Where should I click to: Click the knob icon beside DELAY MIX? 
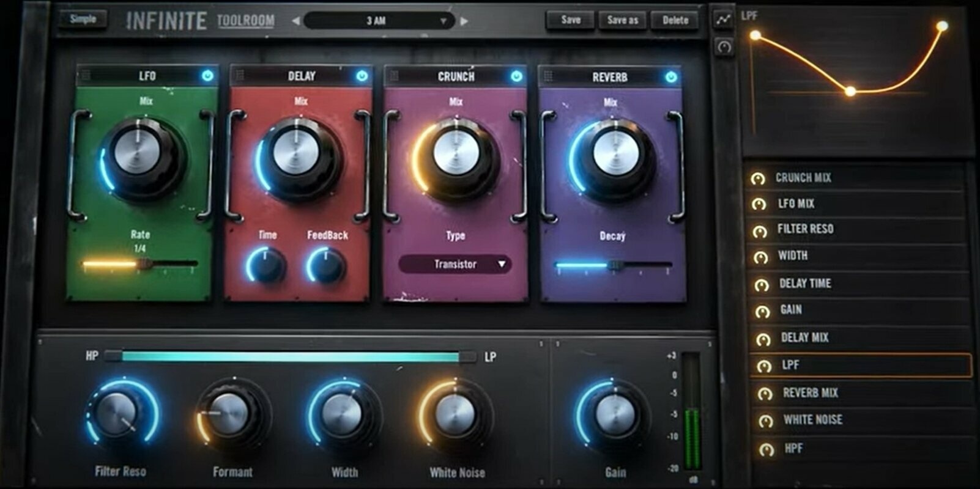click(763, 339)
